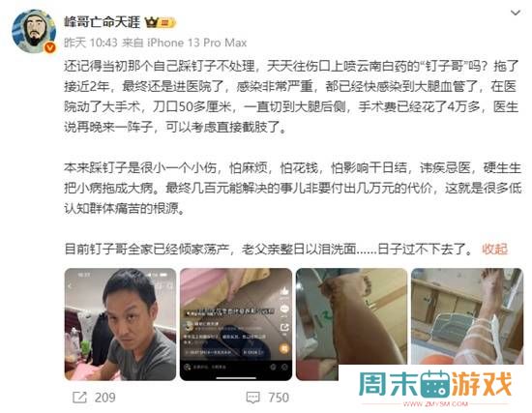The height and width of the screenshot is (413, 532).
Task: Click the comment bubble icon beside 750
Action: click(252, 398)
